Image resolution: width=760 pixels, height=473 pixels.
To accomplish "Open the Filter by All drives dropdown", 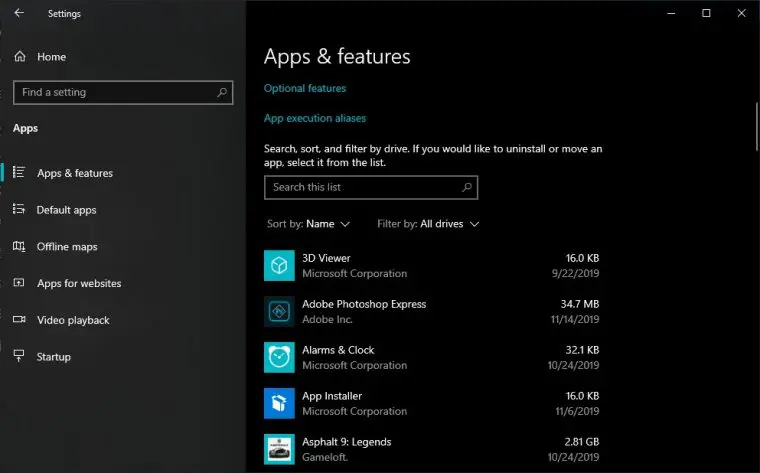I will tap(428, 224).
